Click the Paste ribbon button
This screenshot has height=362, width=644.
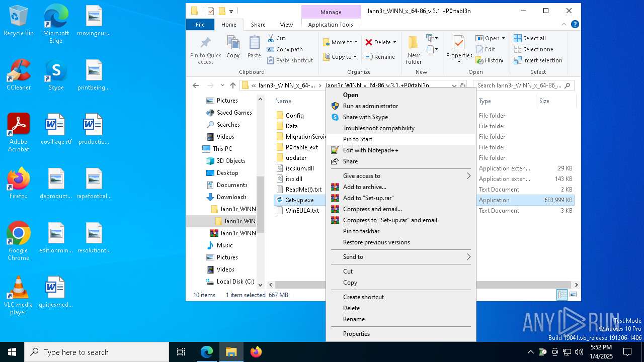(254, 47)
